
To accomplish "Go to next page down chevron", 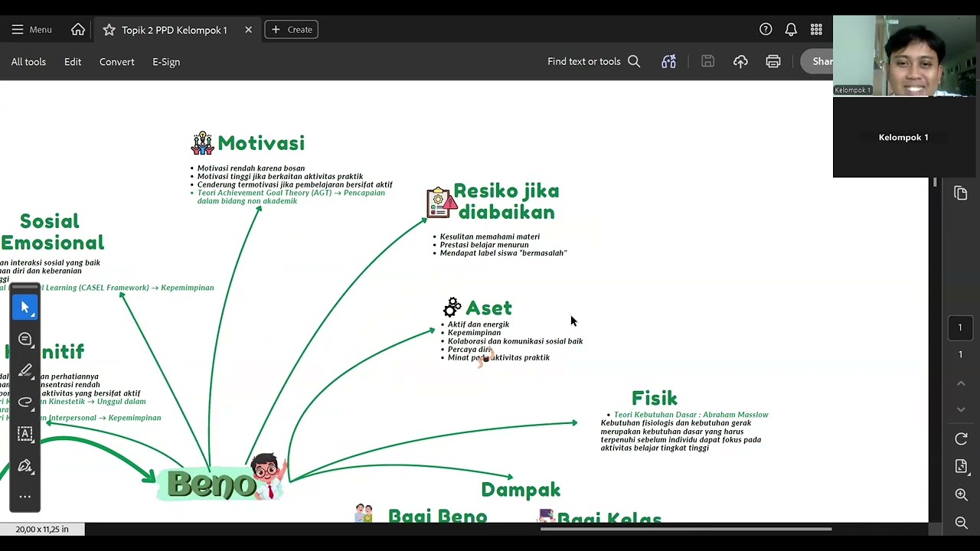I will coord(961,409).
